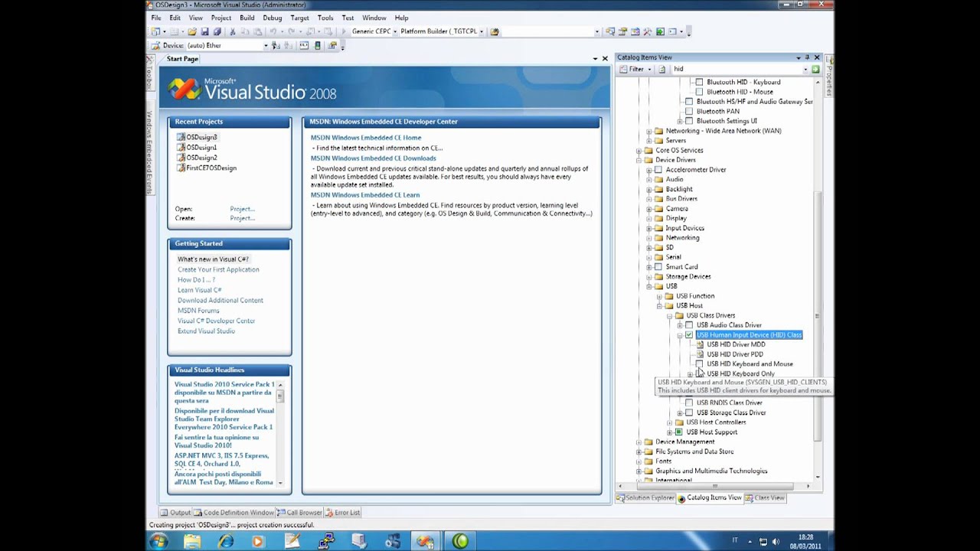Click the green search arrow in Catalog Items View
The width and height of the screenshot is (980, 551).
(x=815, y=69)
